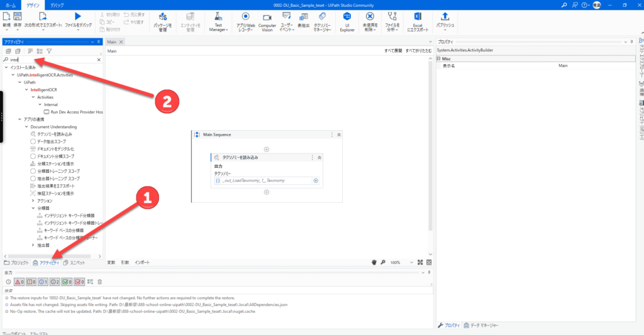Screen dimensions: 644x335
Task: Toggle timestamp clock icon in Output panel
Action: coord(8,282)
